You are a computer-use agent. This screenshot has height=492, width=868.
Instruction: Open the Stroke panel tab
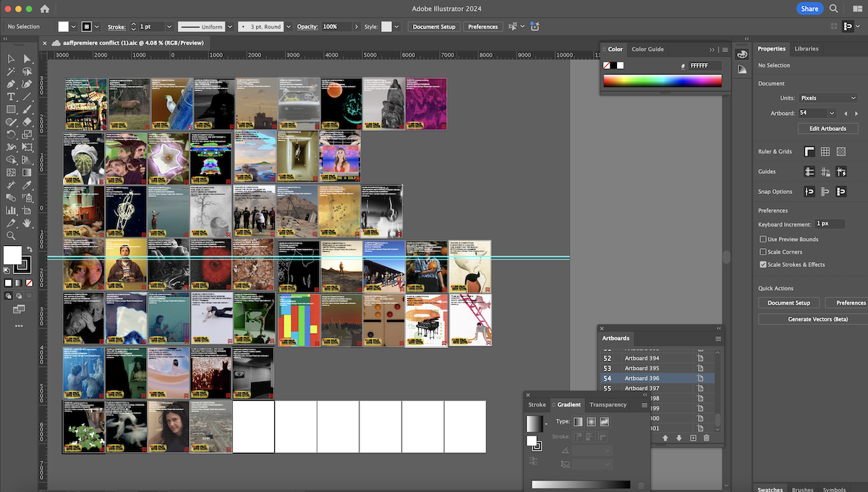(537, 405)
